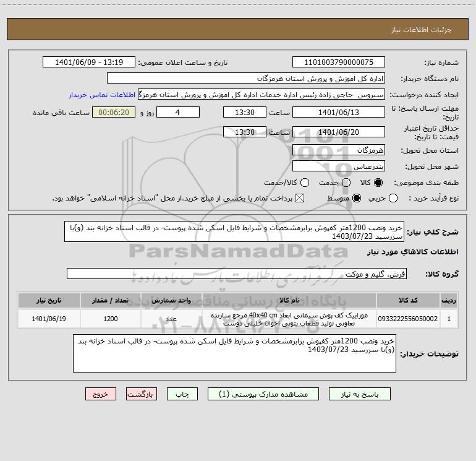Click goods group field فرش، گلیم و موکت
This screenshot has height=461, width=476.
237,274
